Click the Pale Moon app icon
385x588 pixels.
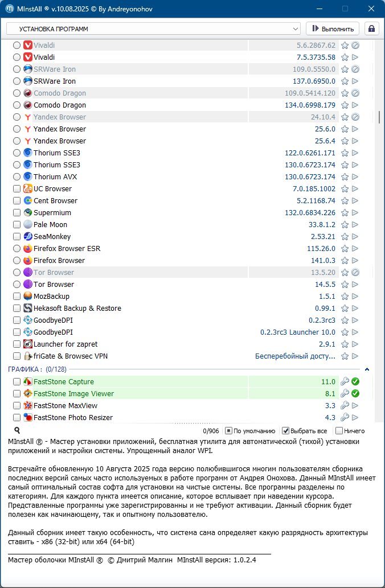[x=28, y=224]
